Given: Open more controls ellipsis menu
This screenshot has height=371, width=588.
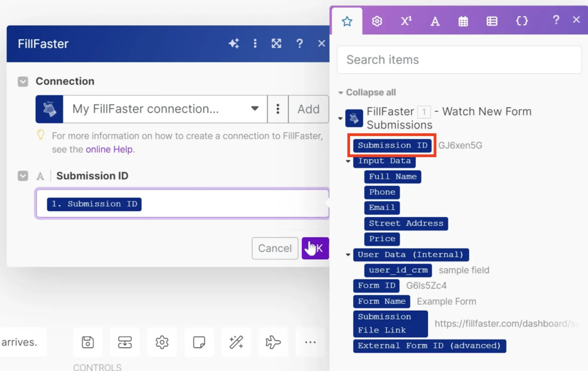Looking at the screenshot, I should [310, 342].
